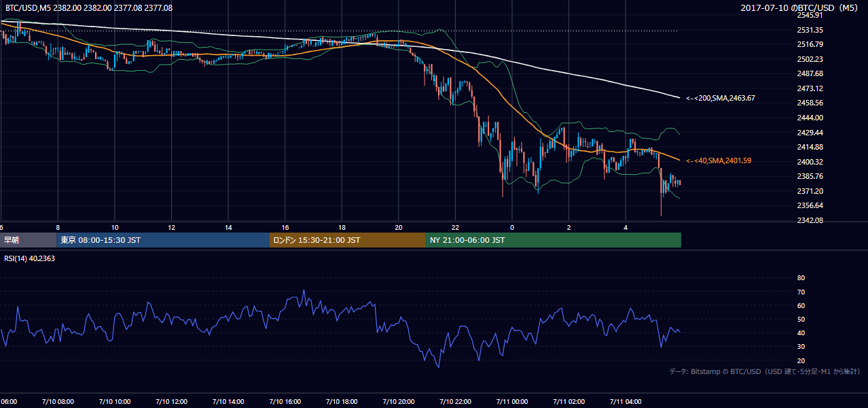Click the 早朝 session bar

click(28, 240)
